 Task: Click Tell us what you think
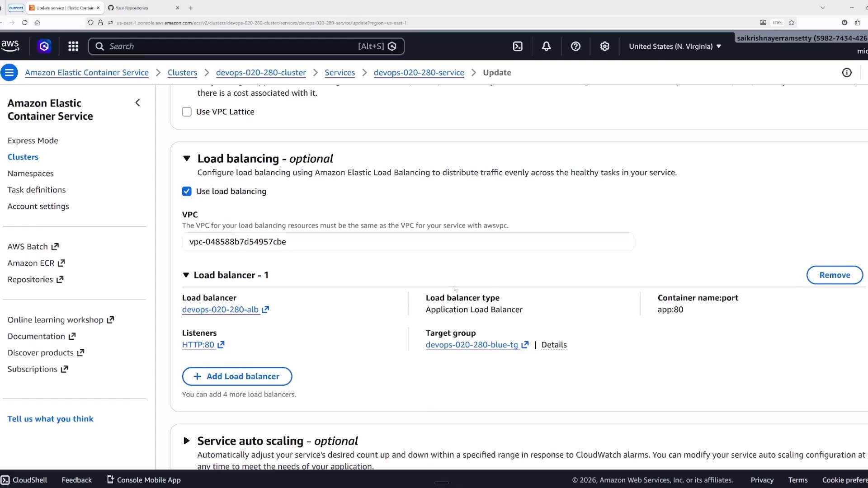coord(51,419)
